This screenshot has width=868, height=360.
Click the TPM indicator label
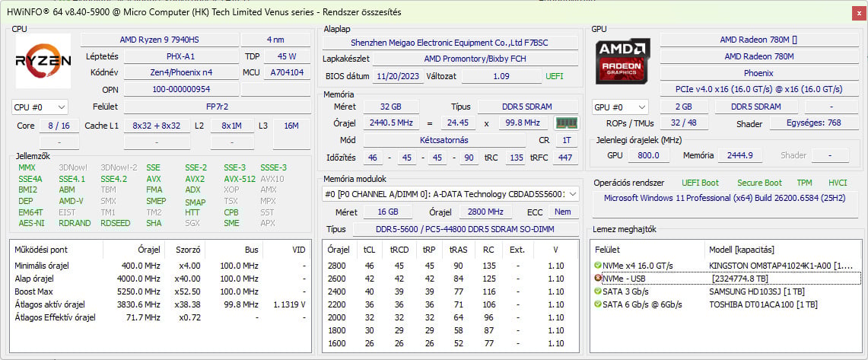[x=804, y=183]
